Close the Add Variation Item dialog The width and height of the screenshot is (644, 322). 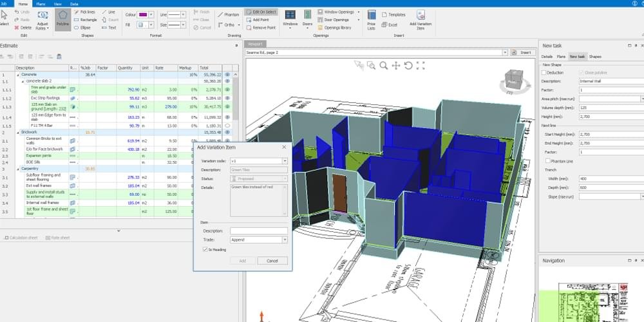point(284,147)
